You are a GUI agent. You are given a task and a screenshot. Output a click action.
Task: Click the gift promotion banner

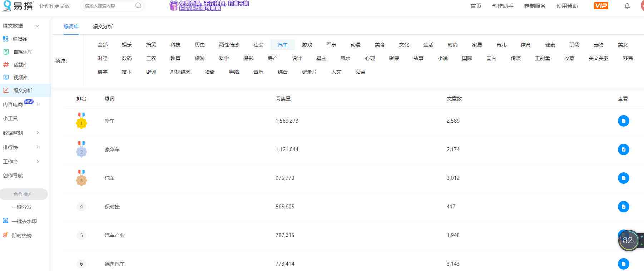209,6
